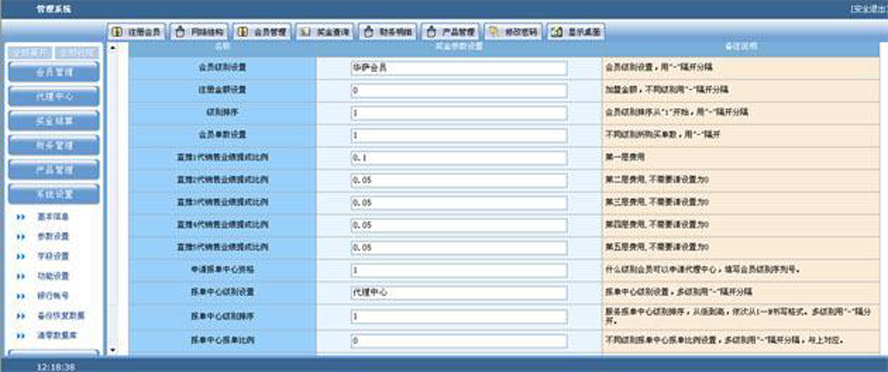
Task: Focus the 报单中心报单比例 input field
Action: click(459, 341)
